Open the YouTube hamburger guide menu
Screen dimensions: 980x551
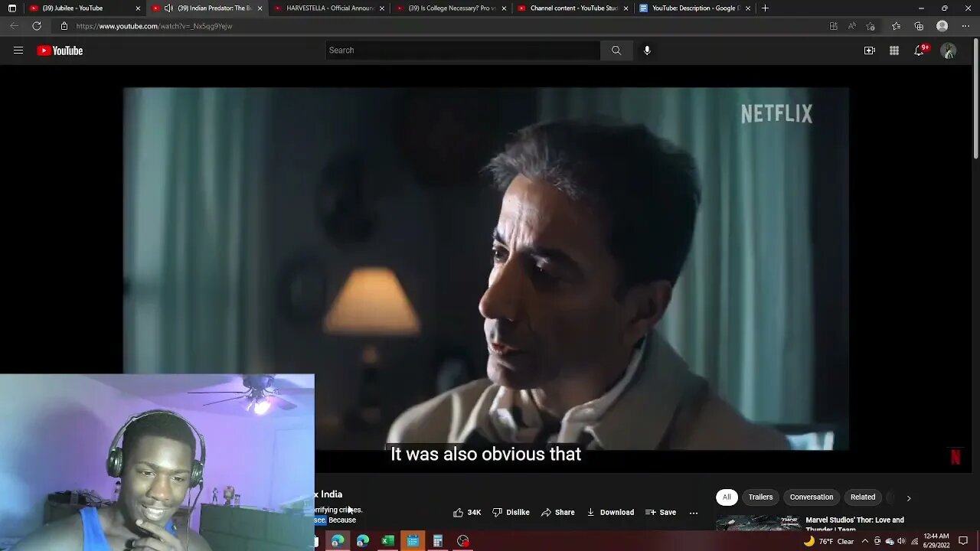(x=18, y=51)
